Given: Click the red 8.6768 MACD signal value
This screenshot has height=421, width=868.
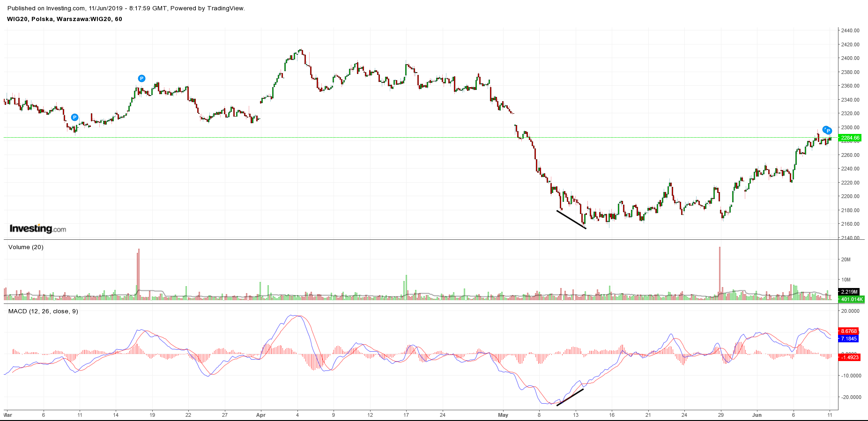Looking at the screenshot, I should point(849,331).
